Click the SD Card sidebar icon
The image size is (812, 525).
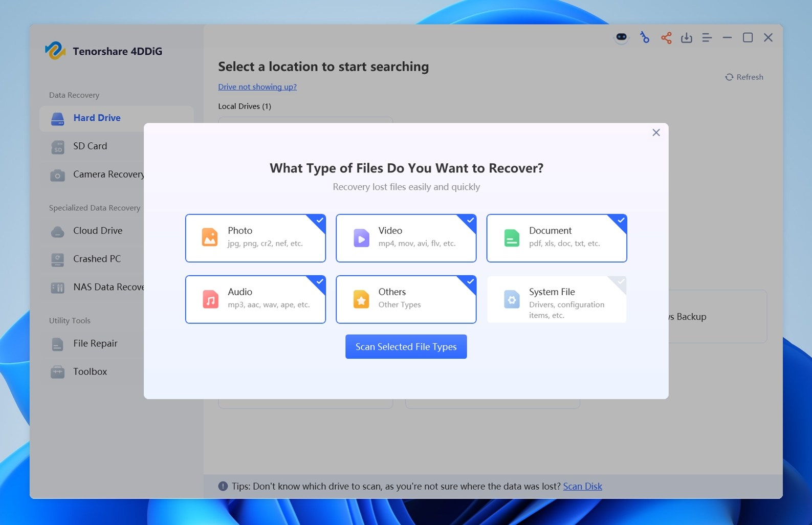(x=57, y=147)
